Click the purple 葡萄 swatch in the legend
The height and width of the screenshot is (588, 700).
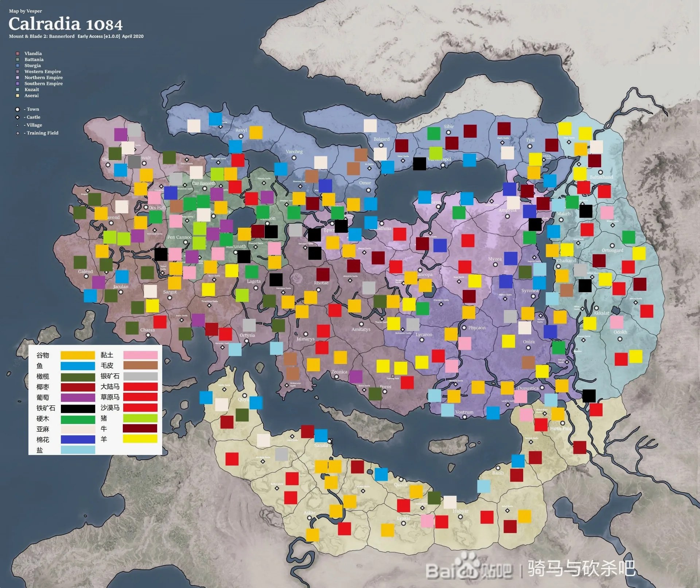click(78, 397)
